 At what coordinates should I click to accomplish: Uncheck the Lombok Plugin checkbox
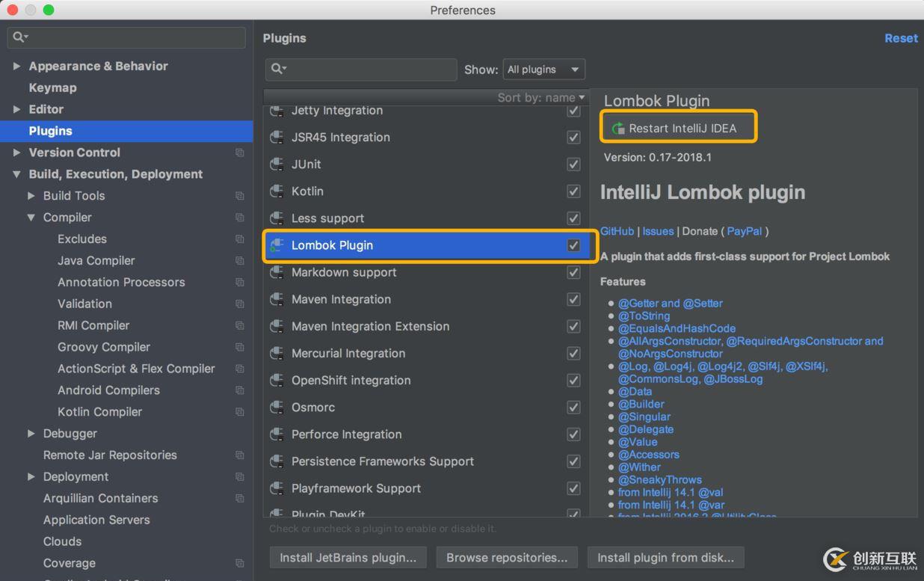[x=573, y=245]
